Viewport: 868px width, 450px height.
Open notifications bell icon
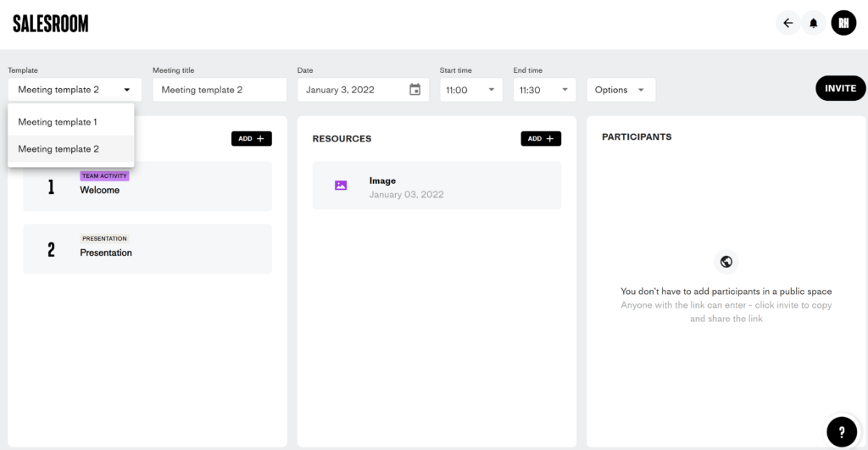814,23
